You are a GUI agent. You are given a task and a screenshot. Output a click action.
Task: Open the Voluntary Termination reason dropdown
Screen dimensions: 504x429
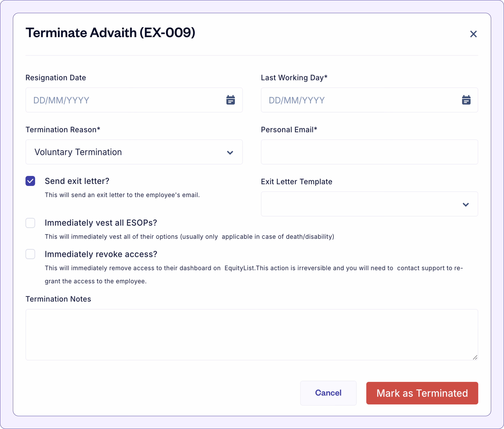click(134, 152)
